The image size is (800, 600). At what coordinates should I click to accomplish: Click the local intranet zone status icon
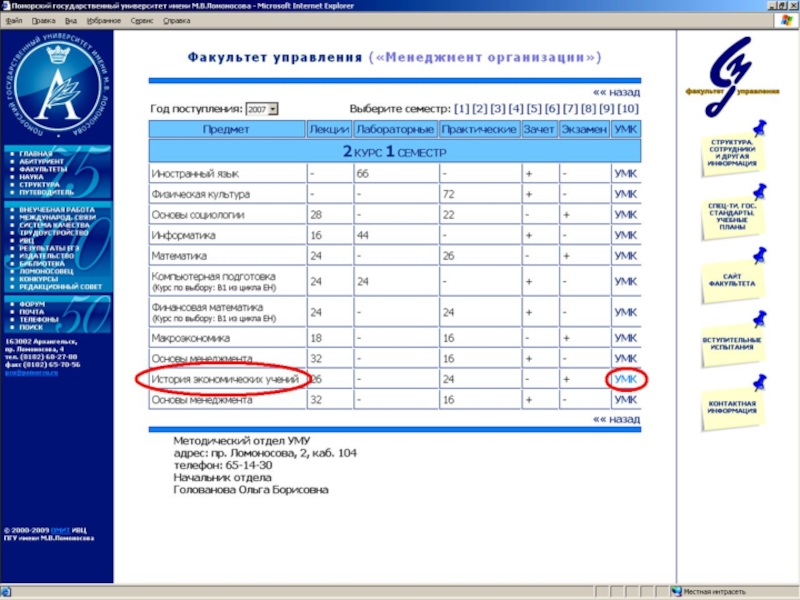[x=677, y=592]
